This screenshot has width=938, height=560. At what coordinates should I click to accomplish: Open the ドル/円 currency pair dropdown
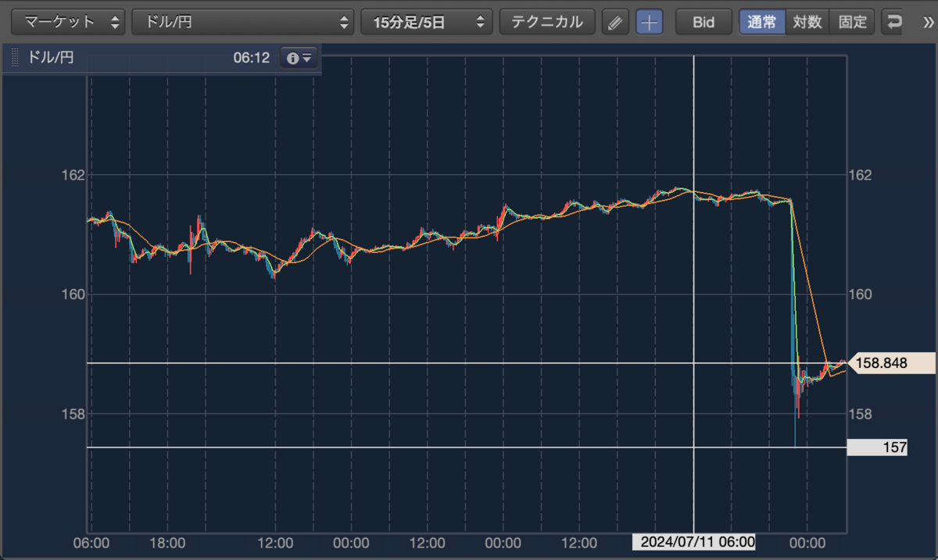pos(242,22)
